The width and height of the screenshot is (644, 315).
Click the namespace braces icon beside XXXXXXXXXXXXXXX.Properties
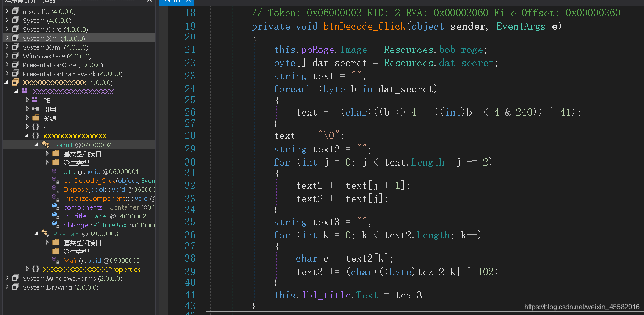(x=36, y=269)
